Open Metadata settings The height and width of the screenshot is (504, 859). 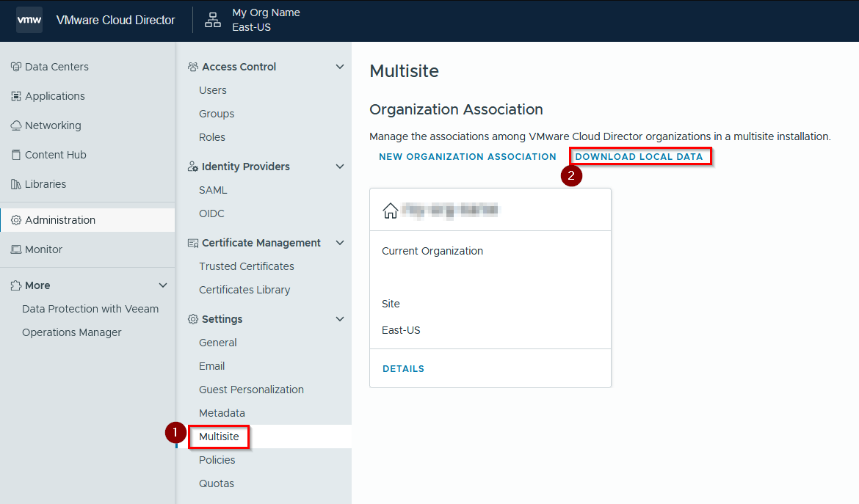222,413
